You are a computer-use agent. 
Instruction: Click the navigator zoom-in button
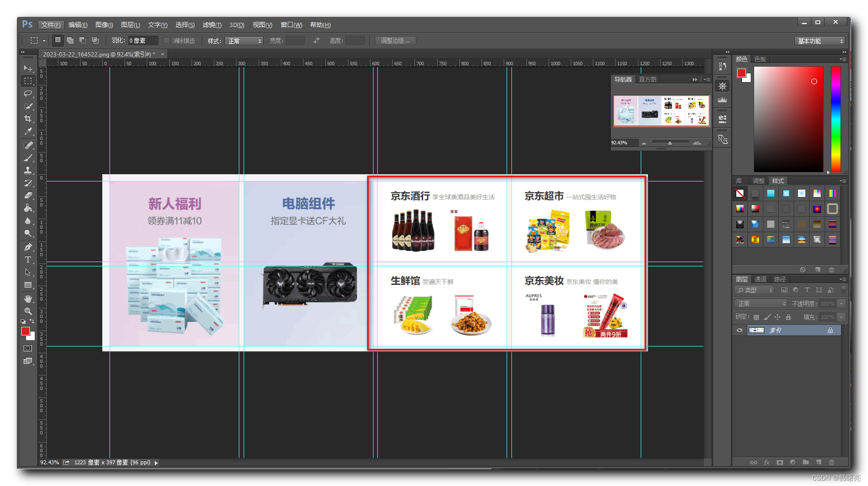pos(697,142)
